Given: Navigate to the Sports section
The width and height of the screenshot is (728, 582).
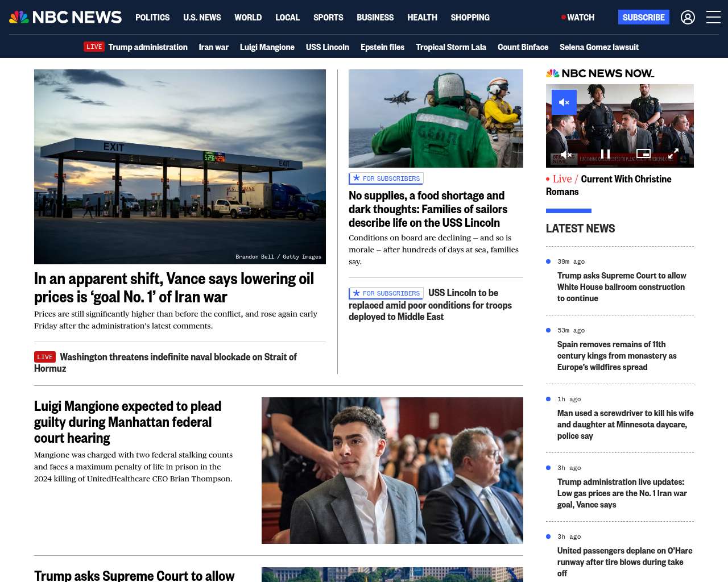Looking at the screenshot, I should pyautogui.click(x=328, y=18).
